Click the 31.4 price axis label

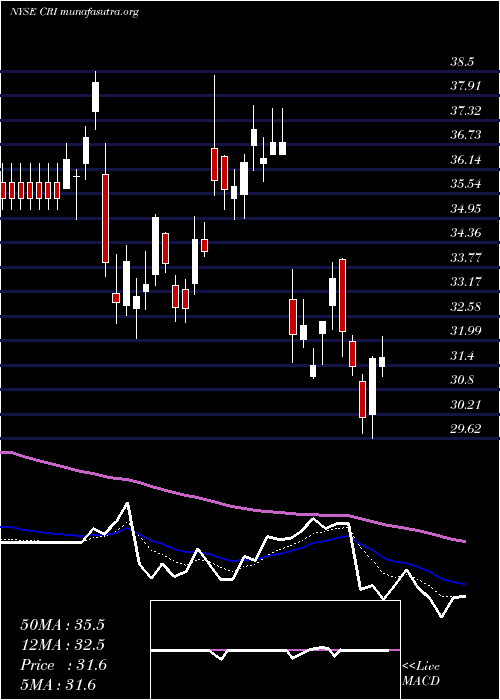pyautogui.click(x=462, y=356)
